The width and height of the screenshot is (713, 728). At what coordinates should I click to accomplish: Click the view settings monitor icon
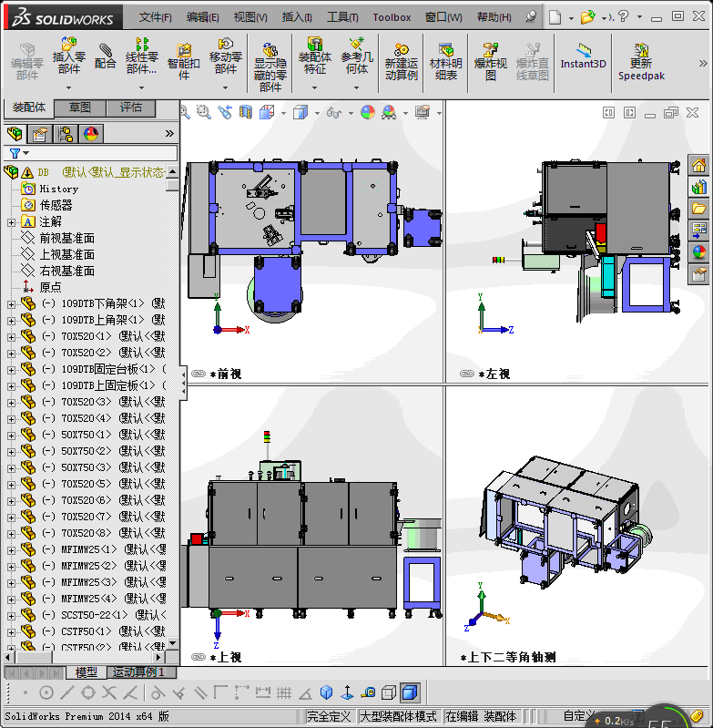(x=423, y=112)
